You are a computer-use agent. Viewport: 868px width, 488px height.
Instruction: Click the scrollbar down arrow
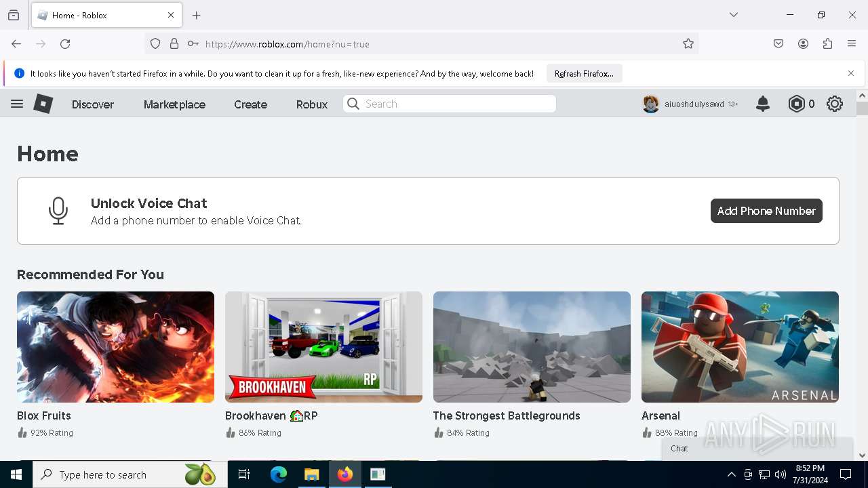coord(862,455)
